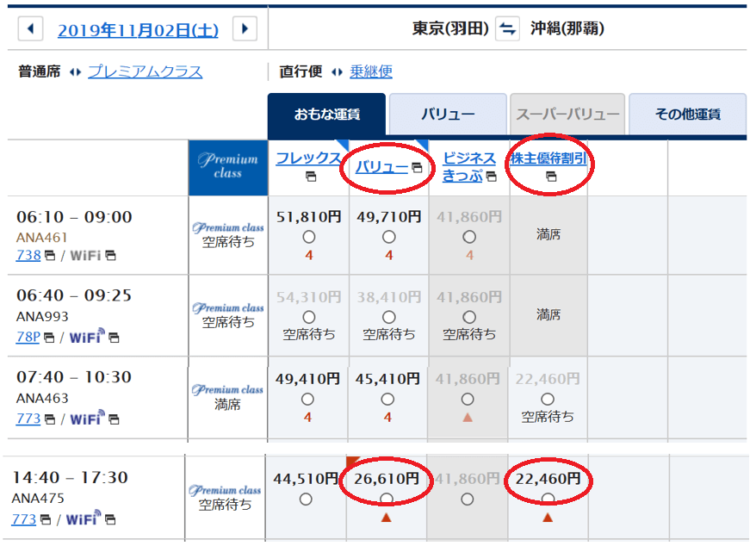756x546 pixels.
Task: Open popup icon beside バリュー fare header
Action: (x=417, y=167)
